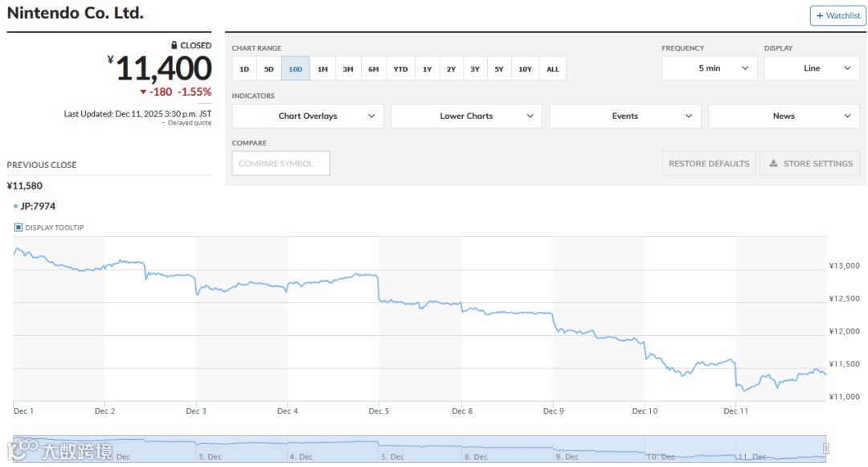The width and height of the screenshot is (868, 467).
Task: Select the 2Y chart range
Action: click(x=451, y=69)
